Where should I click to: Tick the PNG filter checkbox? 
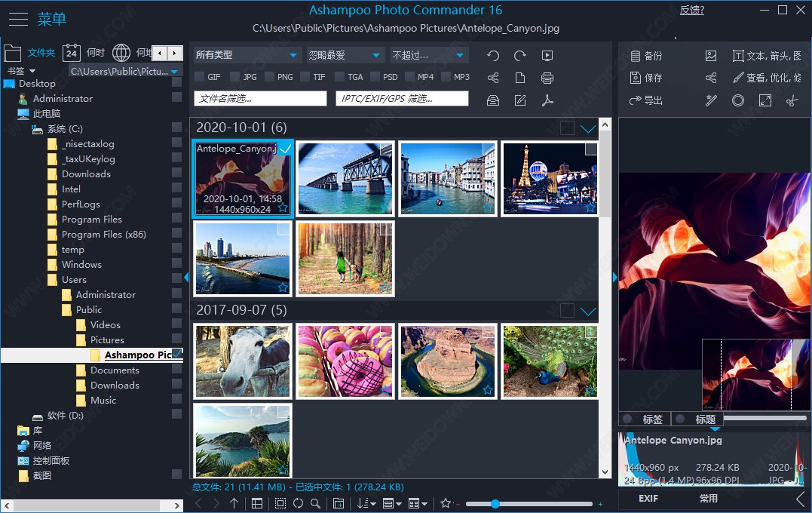(x=270, y=77)
